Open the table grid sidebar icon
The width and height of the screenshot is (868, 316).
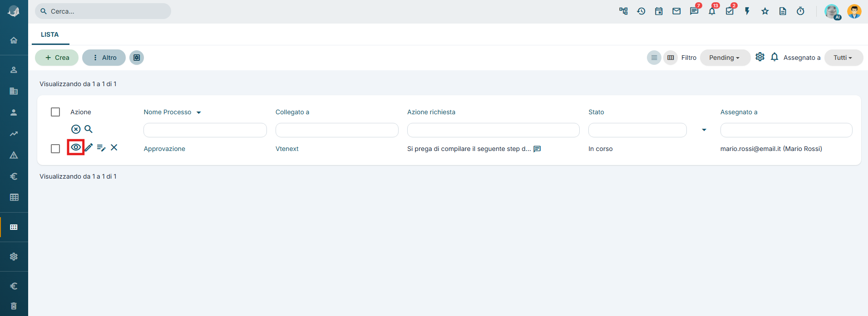[x=14, y=197]
